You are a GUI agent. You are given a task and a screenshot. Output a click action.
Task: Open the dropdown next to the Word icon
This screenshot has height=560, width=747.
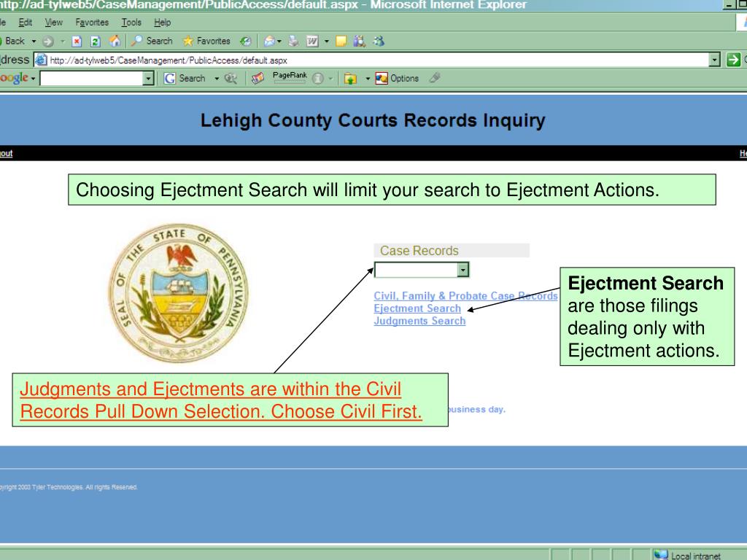[x=327, y=42]
